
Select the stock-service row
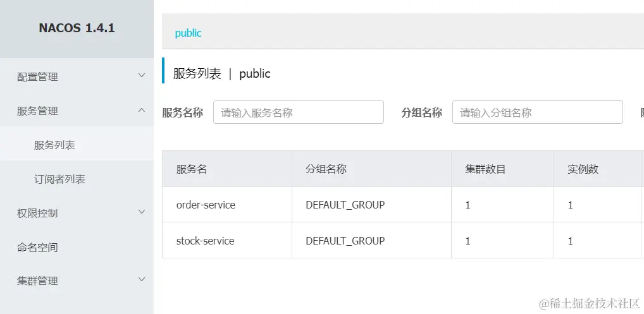[x=205, y=241]
